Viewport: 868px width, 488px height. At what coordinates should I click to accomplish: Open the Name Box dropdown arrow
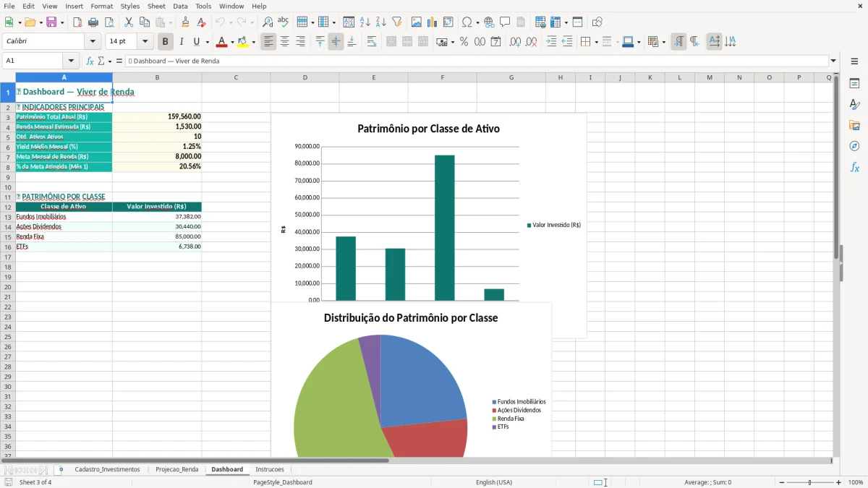pyautogui.click(x=71, y=61)
